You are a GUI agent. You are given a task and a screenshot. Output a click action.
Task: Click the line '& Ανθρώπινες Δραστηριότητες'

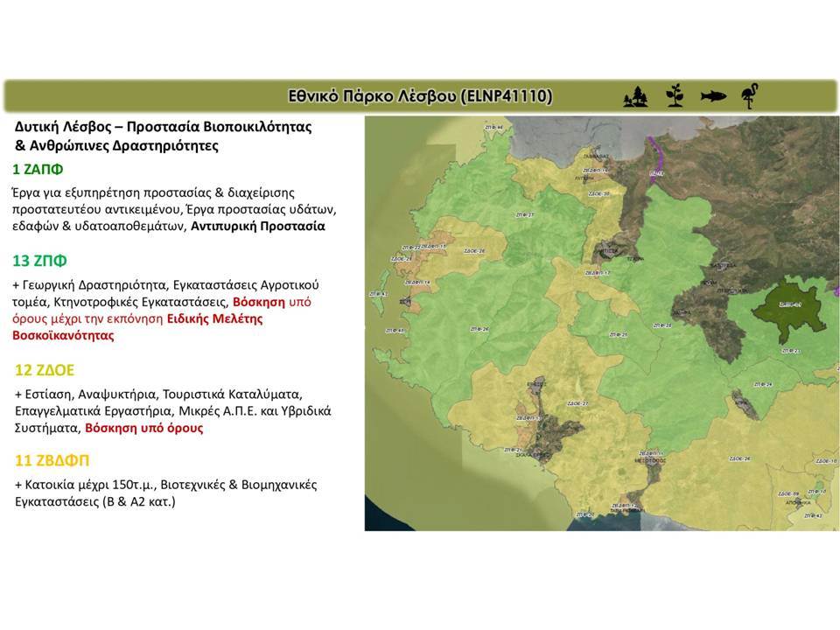click(116, 145)
